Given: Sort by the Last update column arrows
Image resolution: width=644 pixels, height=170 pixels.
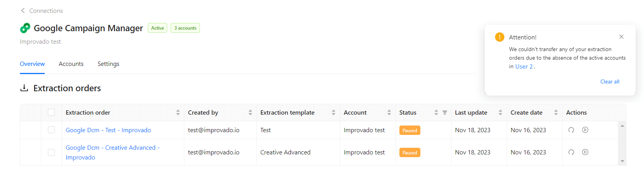Looking at the screenshot, I should [500, 113].
